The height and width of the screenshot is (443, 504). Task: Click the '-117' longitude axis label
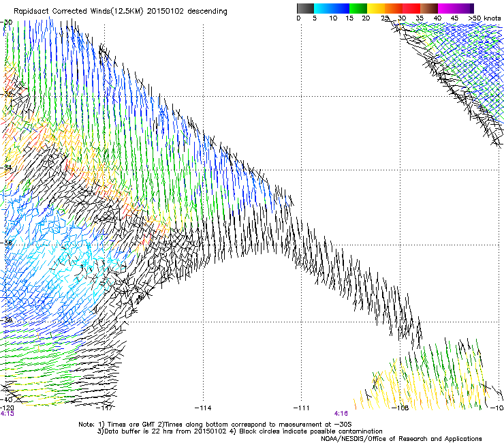[x=105, y=408]
